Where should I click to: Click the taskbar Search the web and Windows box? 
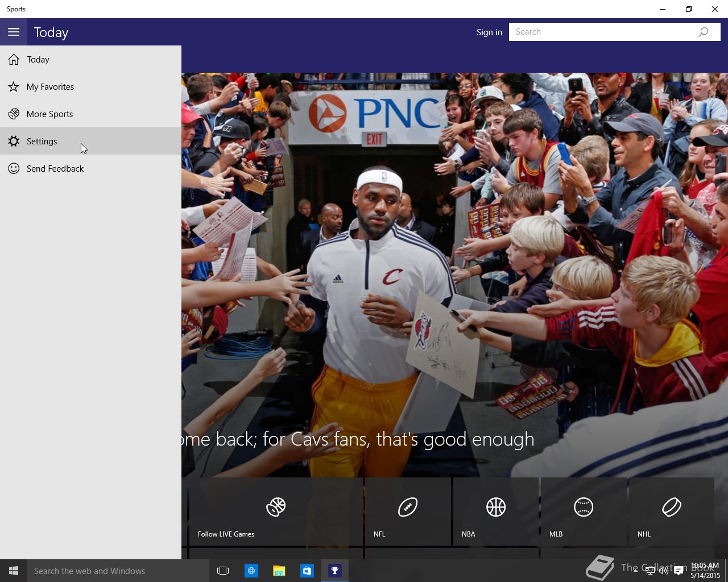tap(118, 571)
